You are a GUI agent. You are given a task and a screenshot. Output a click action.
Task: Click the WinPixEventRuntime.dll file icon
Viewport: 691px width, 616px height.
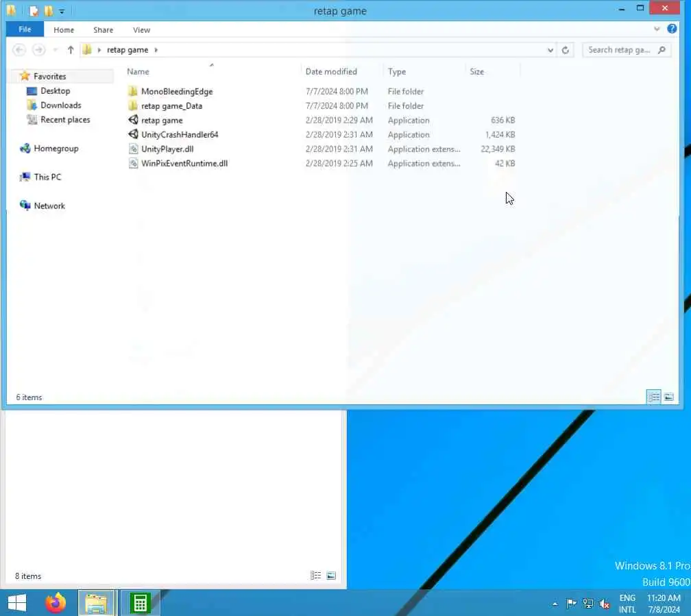(x=133, y=163)
